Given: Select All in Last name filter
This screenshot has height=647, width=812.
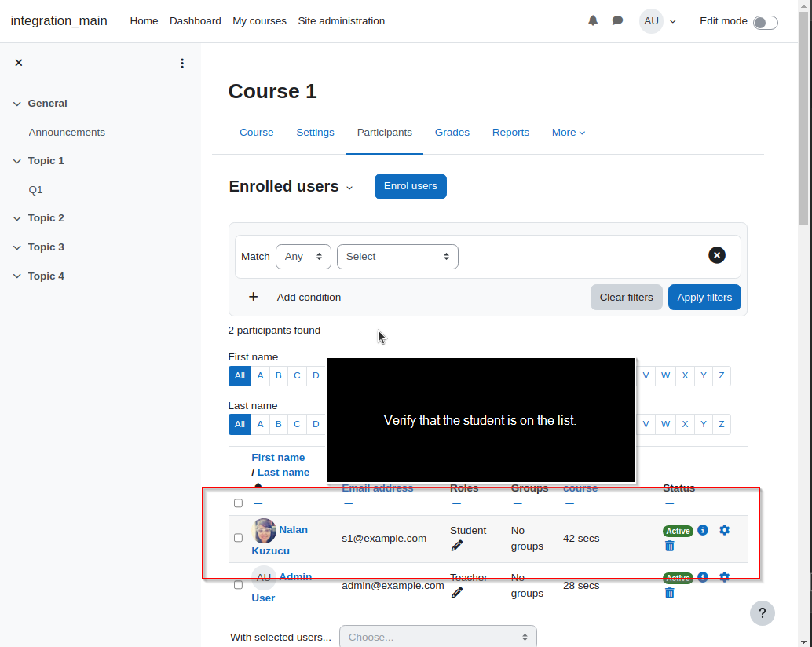Looking at the screenshot, I should (x=240, y=425).
